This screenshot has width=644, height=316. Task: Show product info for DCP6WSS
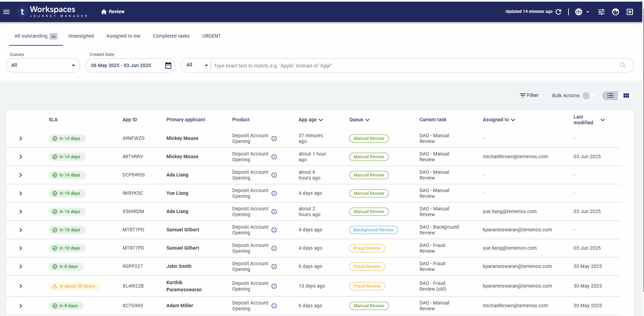tap(274, 175)
